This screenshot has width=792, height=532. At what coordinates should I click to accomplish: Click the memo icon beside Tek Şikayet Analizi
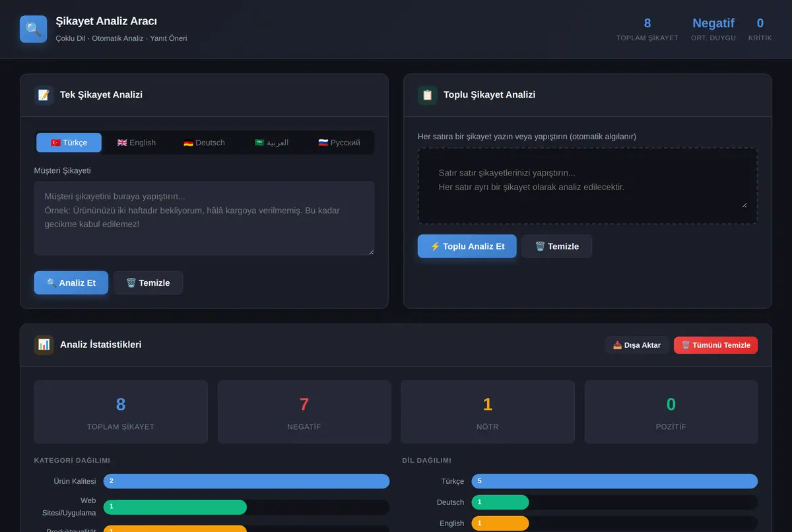(44, 95)
